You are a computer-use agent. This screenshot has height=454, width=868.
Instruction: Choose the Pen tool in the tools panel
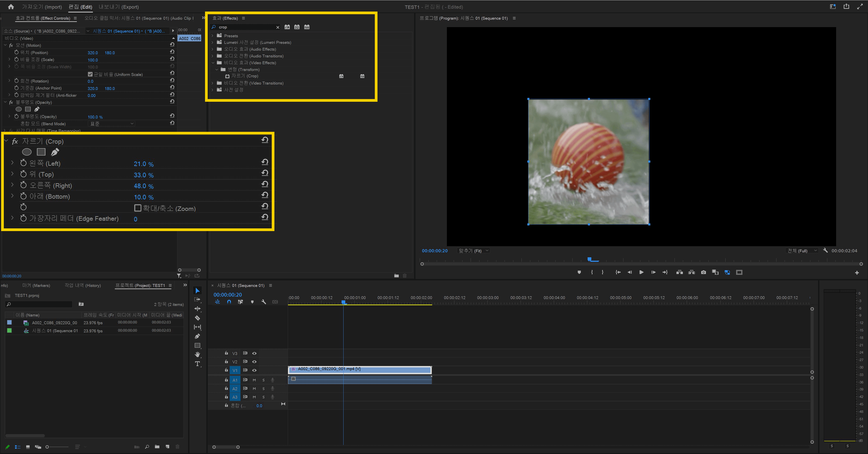click(198, 336)
